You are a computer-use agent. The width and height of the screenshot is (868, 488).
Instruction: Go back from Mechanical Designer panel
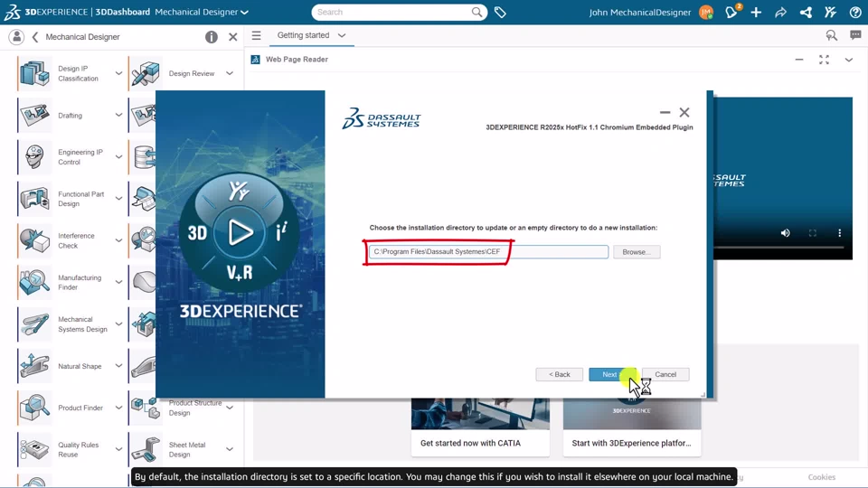click(x=35, y=37)
